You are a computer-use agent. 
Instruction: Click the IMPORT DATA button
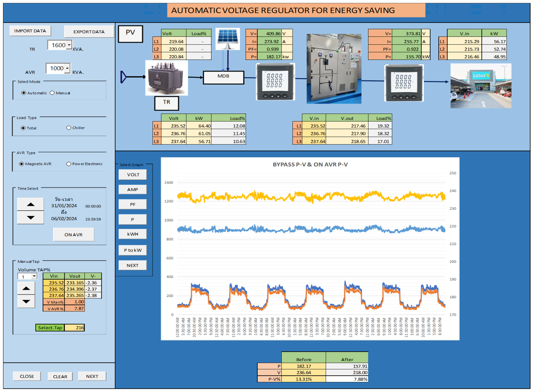click(x=30, y=31)
